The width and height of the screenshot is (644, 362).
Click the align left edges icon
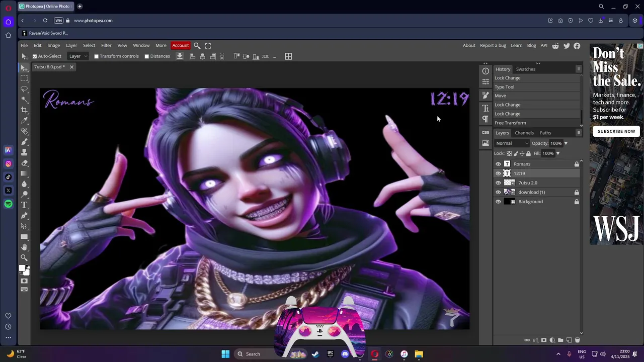tap(192, 56)
